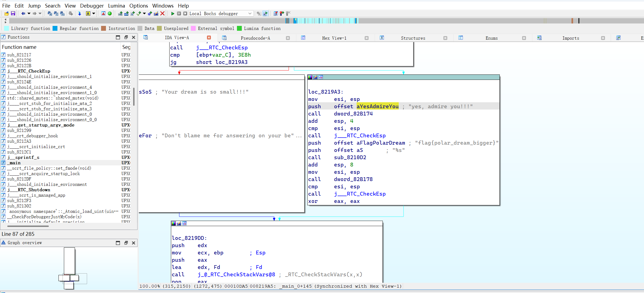Click j___RTC_CheckEsp call in top block

(222, 47)
